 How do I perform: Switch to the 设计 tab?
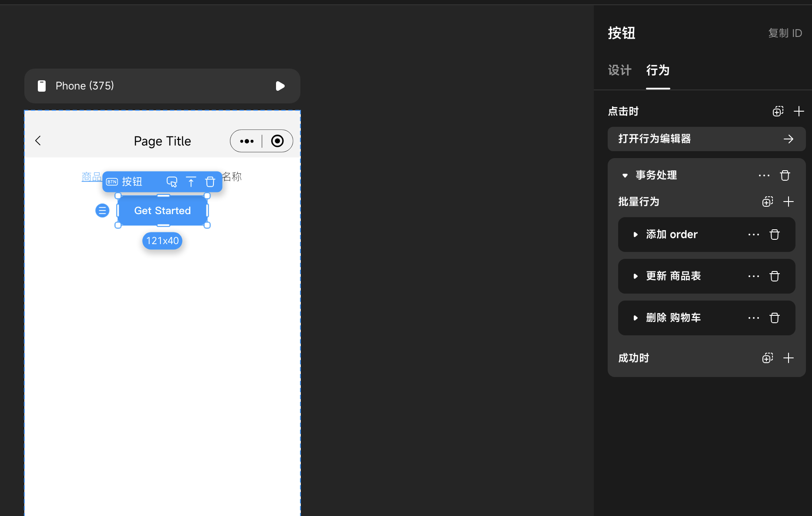click(619, 70)
